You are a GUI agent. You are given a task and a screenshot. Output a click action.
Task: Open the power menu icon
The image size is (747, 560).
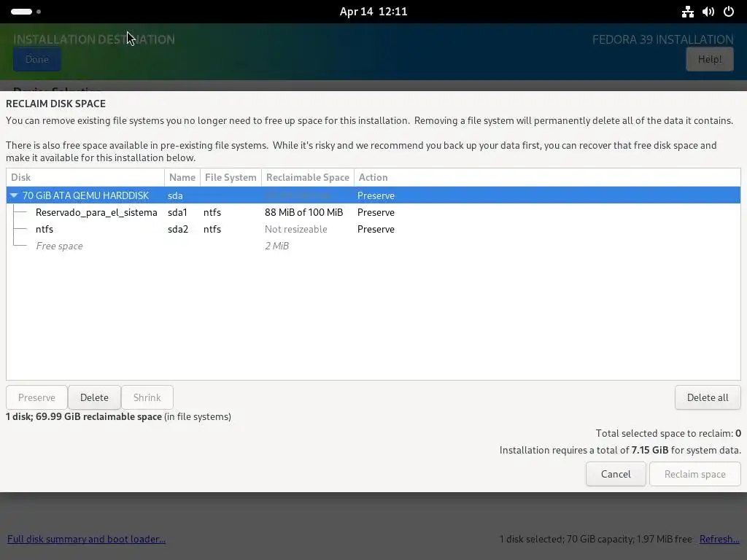click(729, 12)
